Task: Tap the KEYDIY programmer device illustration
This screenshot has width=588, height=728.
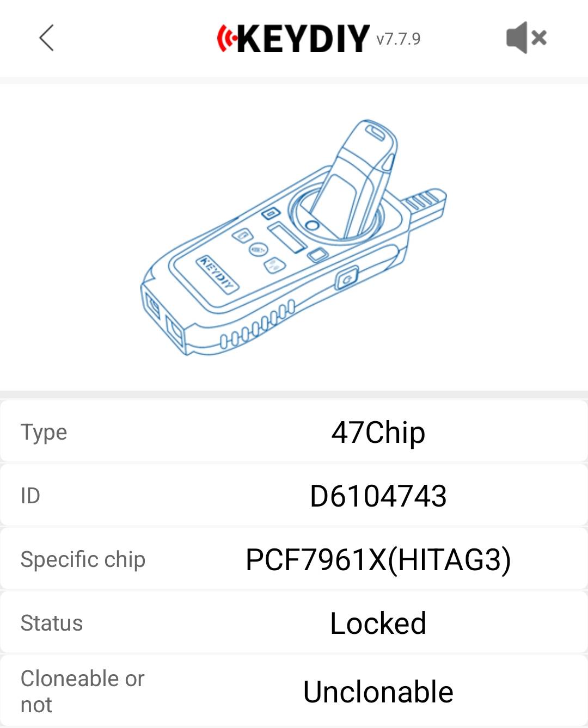Action: pyautogui.click(x=294, y=238)
